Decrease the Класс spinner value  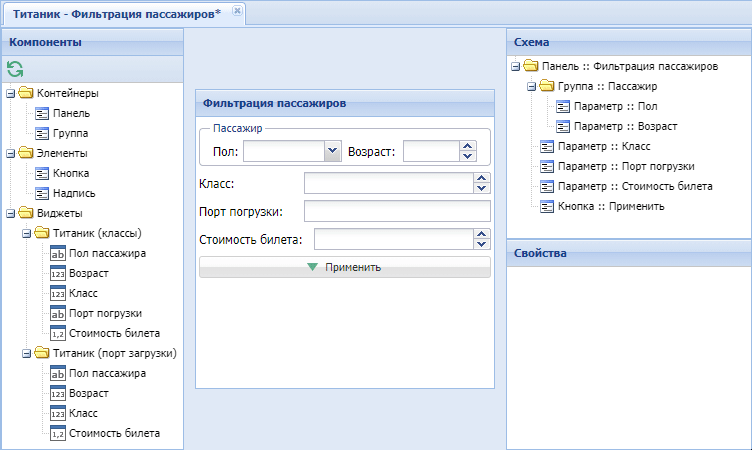pyautogui.click(x=482, y=189)
